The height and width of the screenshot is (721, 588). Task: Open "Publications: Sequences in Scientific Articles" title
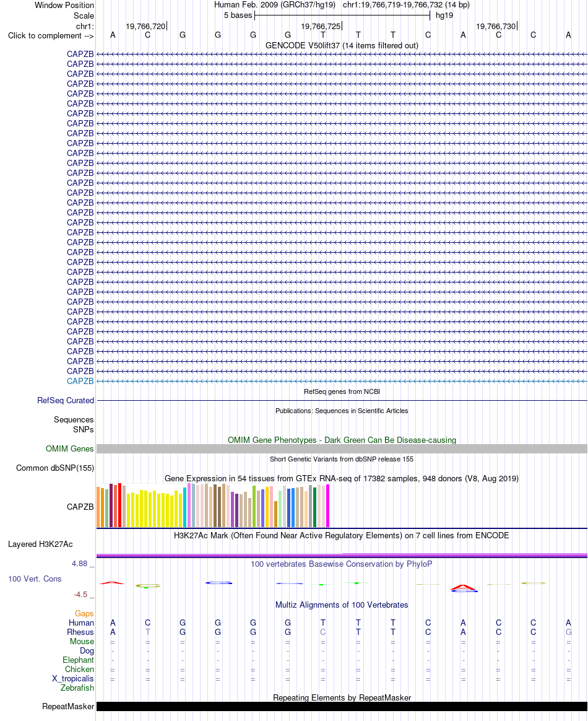point(342,411)
